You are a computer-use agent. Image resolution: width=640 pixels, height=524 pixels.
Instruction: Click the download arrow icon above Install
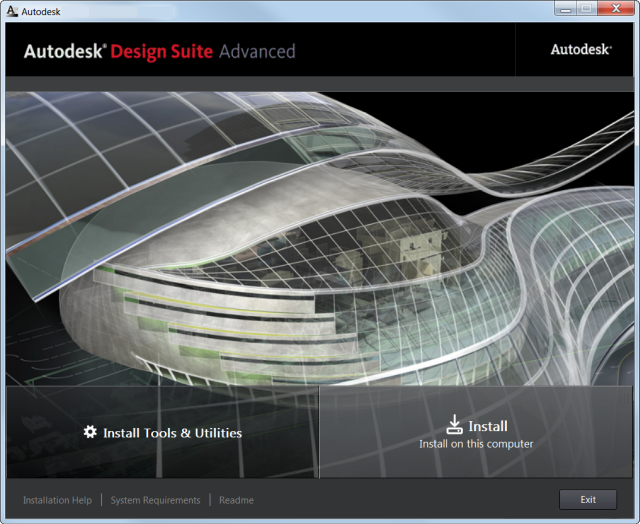pos(454,424)
